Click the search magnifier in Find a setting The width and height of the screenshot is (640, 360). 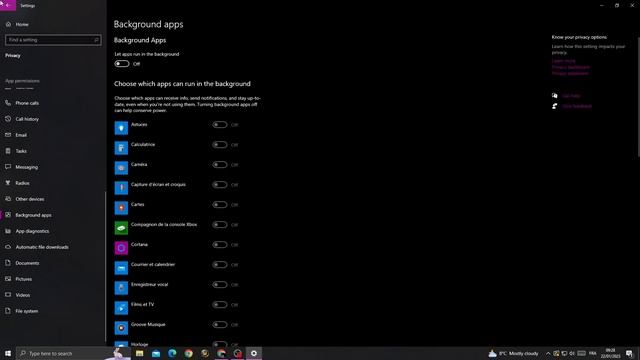click(x=97, y=40)
